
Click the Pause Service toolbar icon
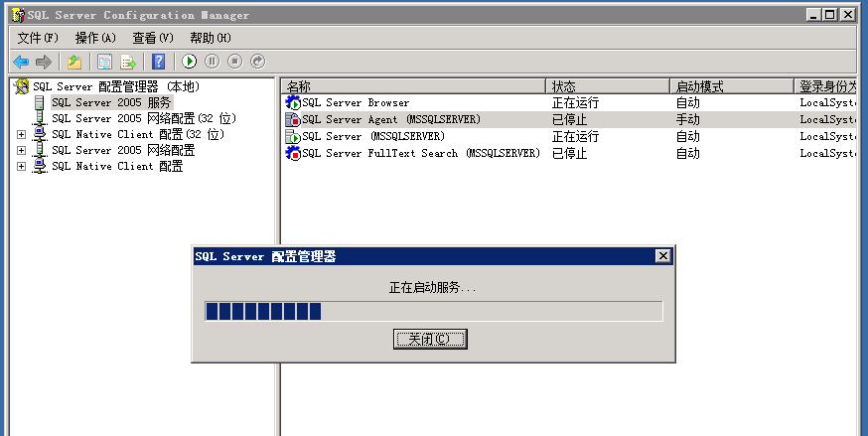point(212,62)
